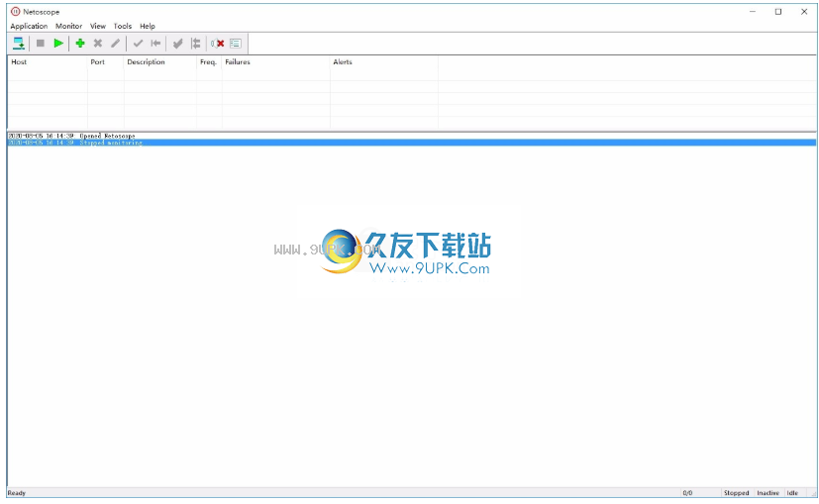Close the Netoscope window
Image resolution: width=819 pixels, height=504 pixels.
[x=804, y=12]
